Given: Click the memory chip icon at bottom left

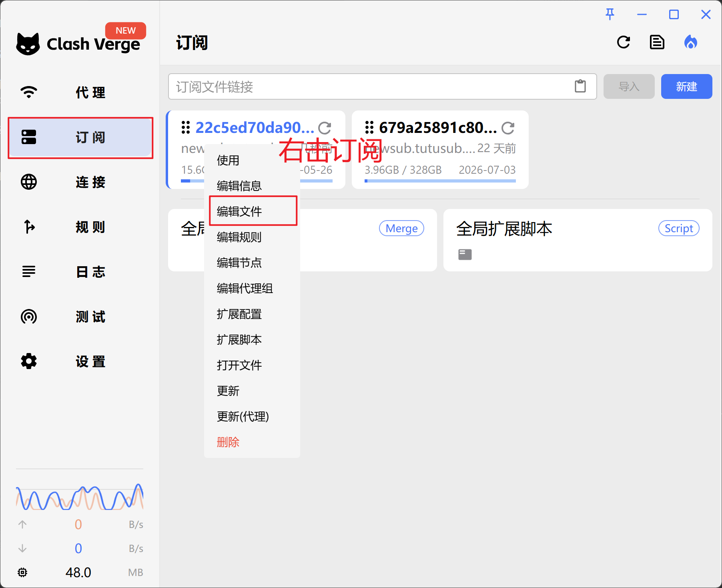Looking at the screenshot, I should pos(22,572).
